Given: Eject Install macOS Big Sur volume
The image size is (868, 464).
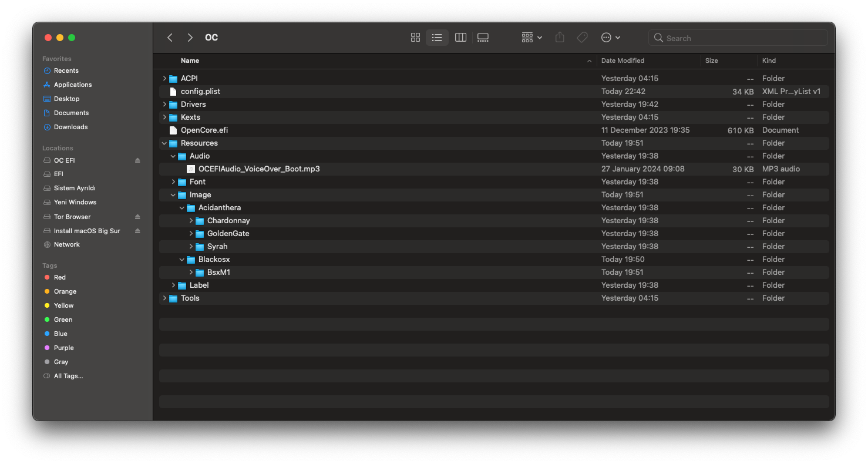Looking at the screenshot, I should tap(137, 231).
